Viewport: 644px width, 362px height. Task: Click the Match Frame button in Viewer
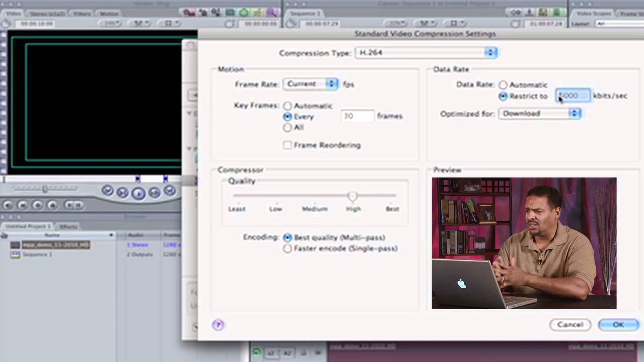pos(8,205)
